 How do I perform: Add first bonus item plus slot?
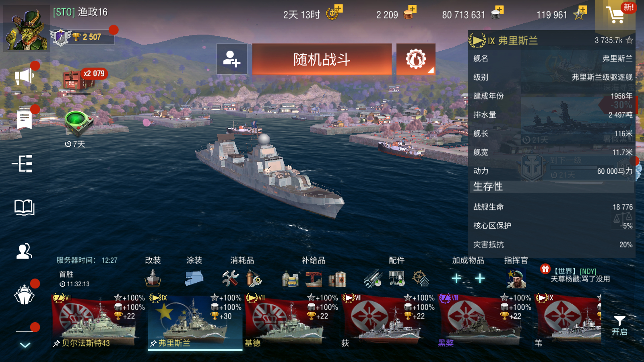pyautogui.click(x=456, y=278)
